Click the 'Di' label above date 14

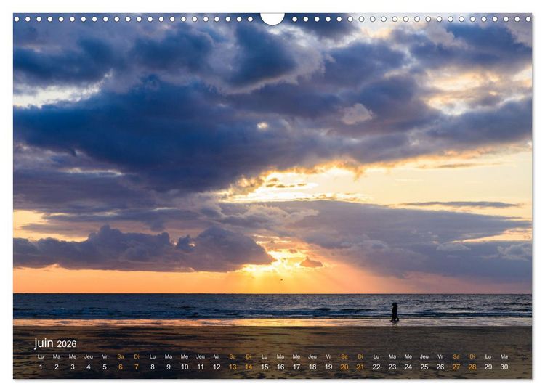click(249, 356)
